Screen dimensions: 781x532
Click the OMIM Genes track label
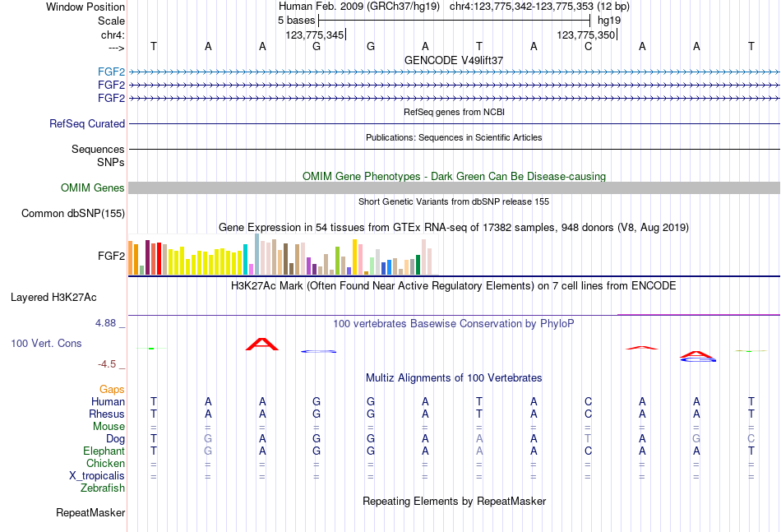click(93, 187)
